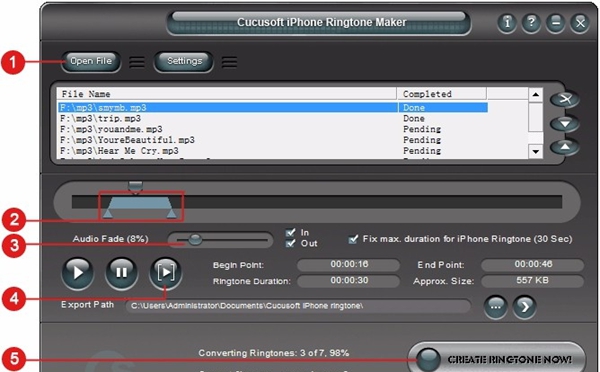Click the Ringtone Duration field
Screen dimensions: 600x372
pos(349,281)
